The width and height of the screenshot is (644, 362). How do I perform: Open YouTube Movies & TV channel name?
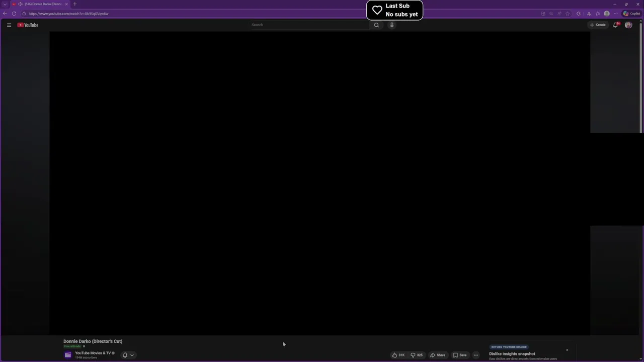(93, 353)
